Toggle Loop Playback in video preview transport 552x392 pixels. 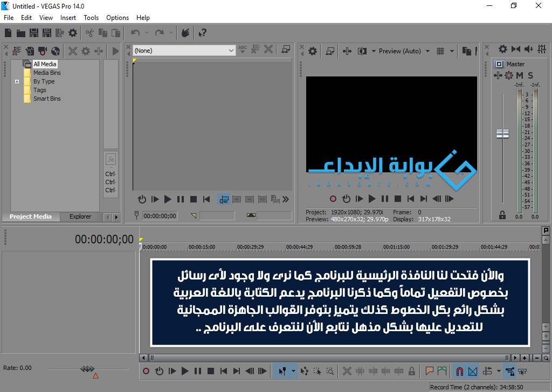click(347, 199)
